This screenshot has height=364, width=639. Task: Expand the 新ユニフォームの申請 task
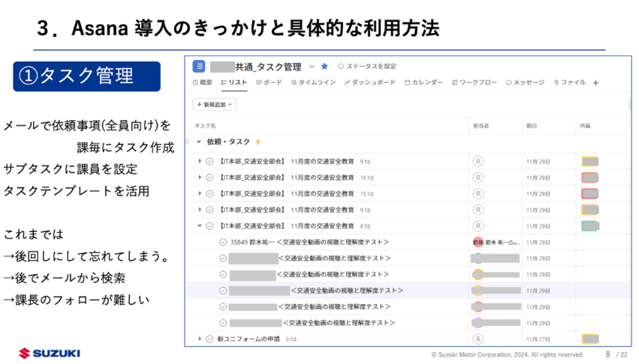199,339
